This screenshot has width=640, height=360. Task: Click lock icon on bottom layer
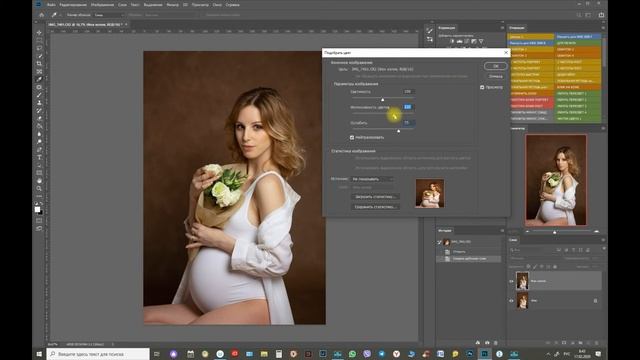click(x=595, y=301)
